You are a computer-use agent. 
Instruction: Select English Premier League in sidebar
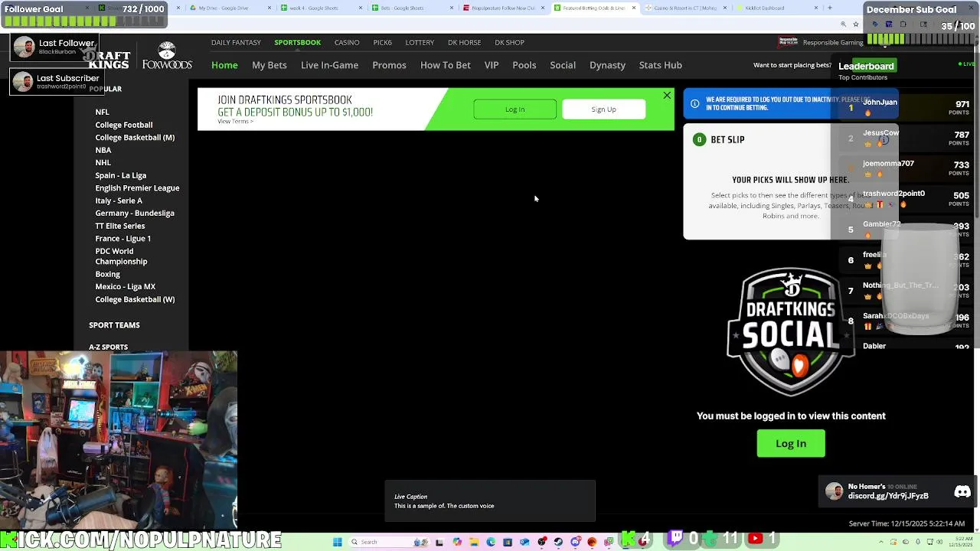tap(137, 188)
